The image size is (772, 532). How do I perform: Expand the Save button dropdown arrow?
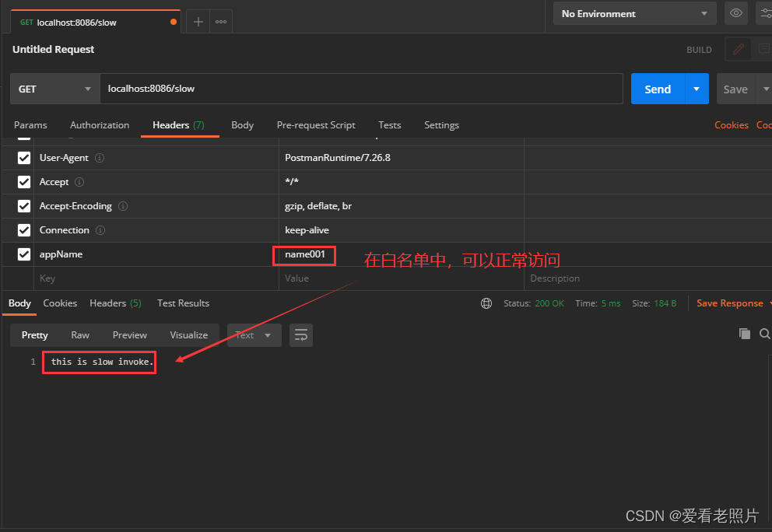click(x=766, y=89)
